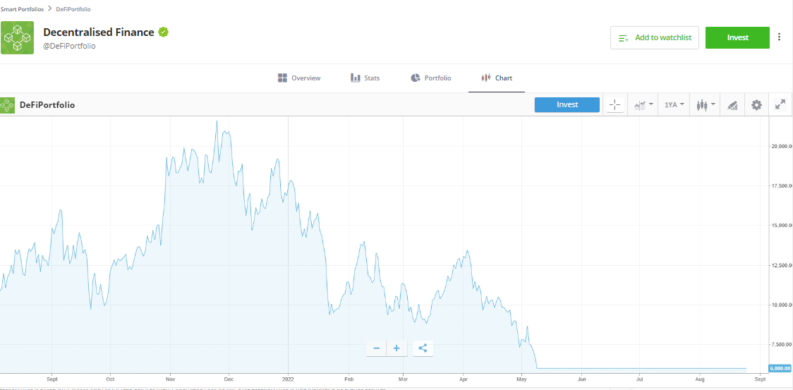The height and width of the screenshot is (390, 793).
Task: Share the chart
Action: 423,348
